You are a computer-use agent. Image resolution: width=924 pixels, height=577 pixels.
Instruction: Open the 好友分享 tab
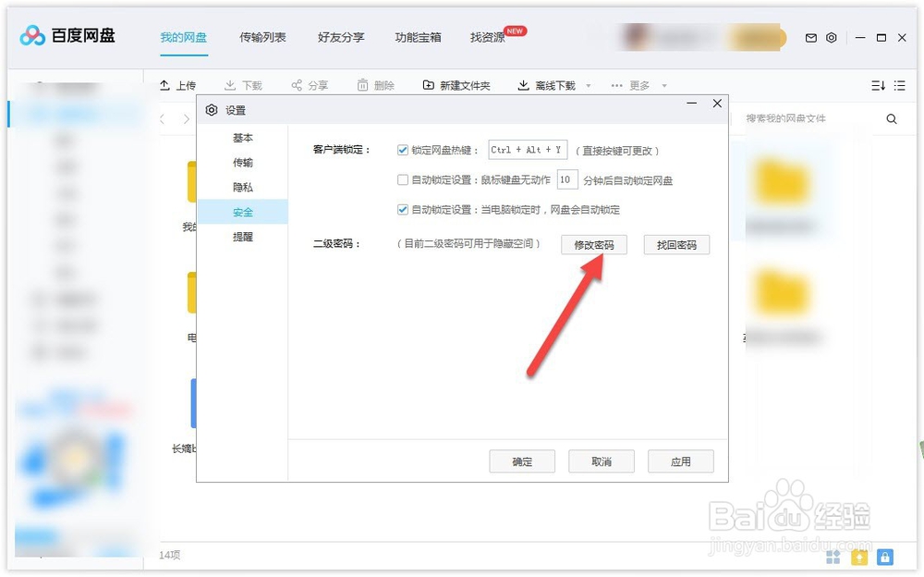[341, 38]
